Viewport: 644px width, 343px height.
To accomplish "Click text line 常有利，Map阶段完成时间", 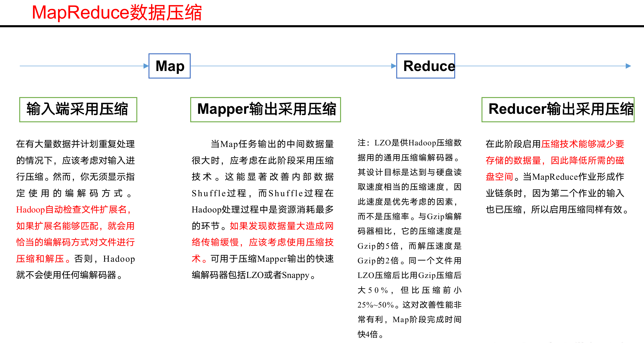I will tap(410, 319).
